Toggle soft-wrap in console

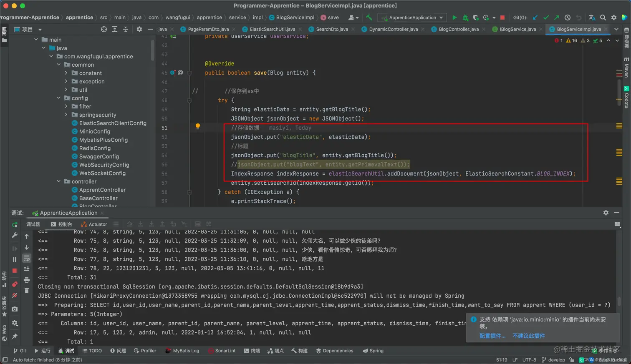(27, 258)
